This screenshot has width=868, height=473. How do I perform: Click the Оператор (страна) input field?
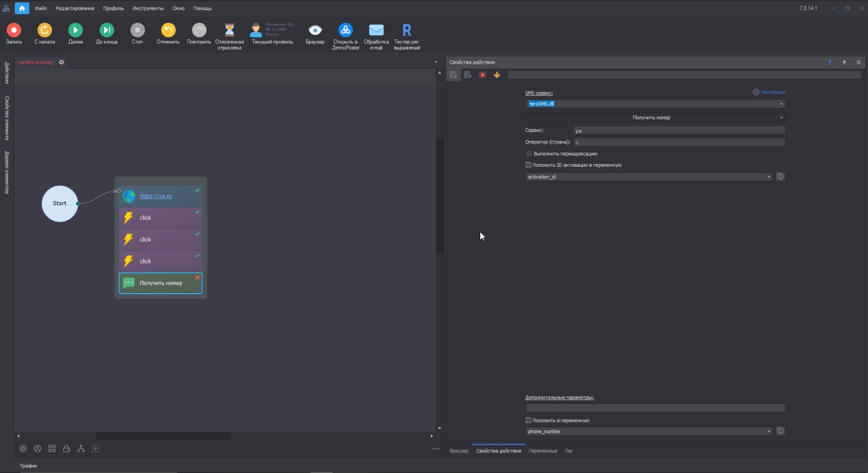tap(679, 143)
